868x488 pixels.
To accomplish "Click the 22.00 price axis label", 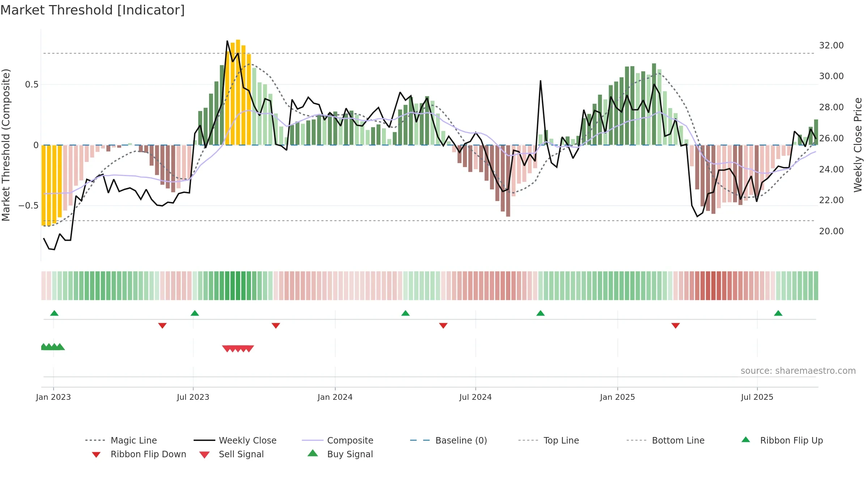I will click(831, 200).
